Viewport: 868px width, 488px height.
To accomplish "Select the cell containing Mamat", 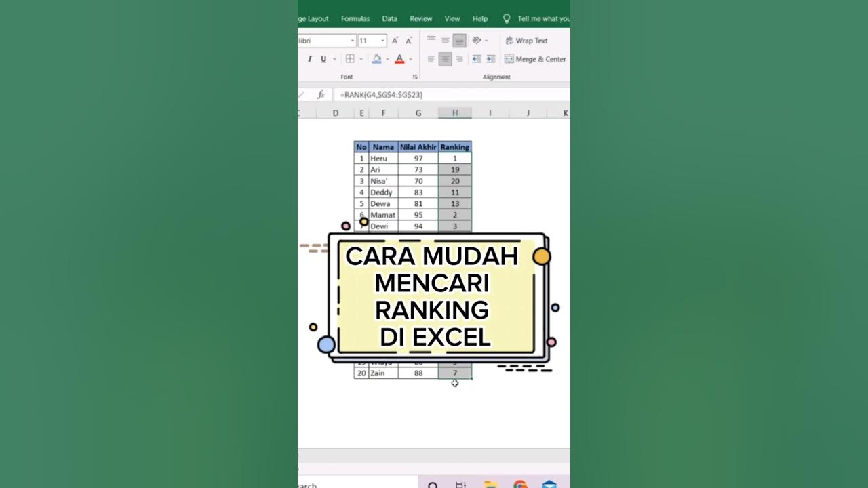I will [x=383, y=215].
